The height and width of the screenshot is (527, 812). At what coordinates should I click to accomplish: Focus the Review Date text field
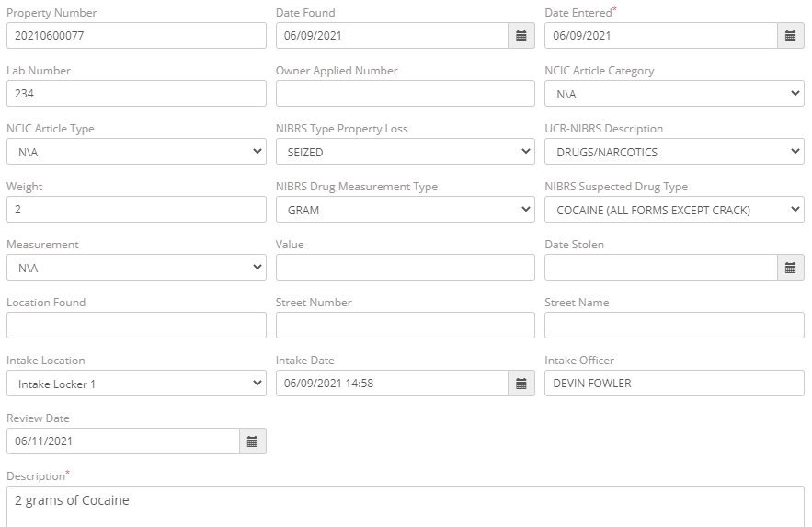(123, 441)
